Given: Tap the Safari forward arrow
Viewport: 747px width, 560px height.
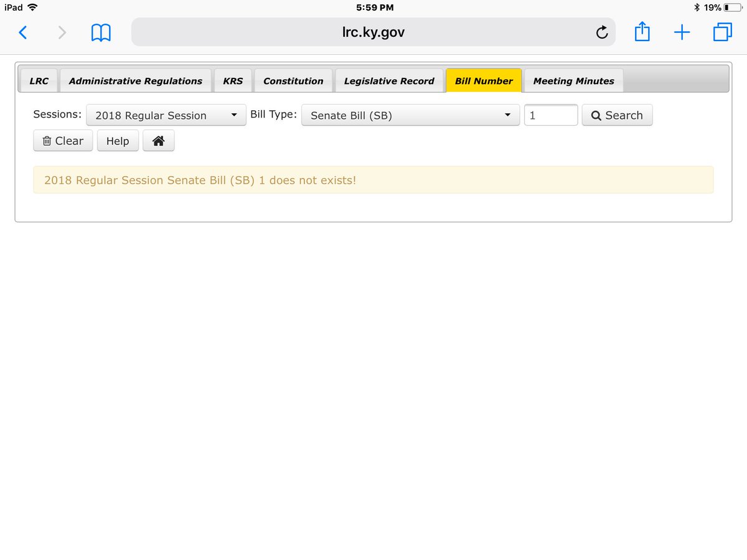Looking at the screenshot, I should pyautogui.click(x=62, y=32).
